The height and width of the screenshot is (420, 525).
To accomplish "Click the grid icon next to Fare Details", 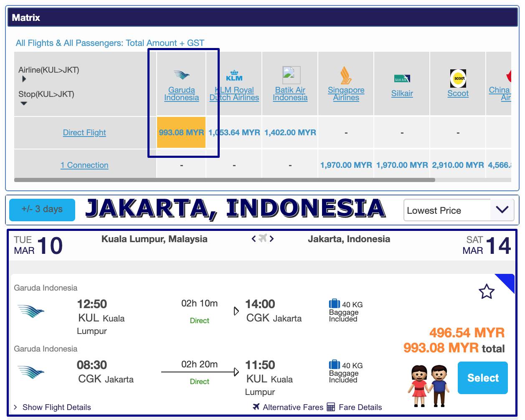I will [x=331, y=407].
